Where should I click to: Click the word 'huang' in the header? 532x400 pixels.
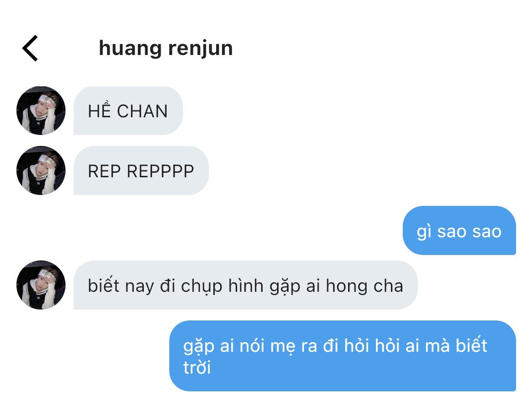coord(130,49)
